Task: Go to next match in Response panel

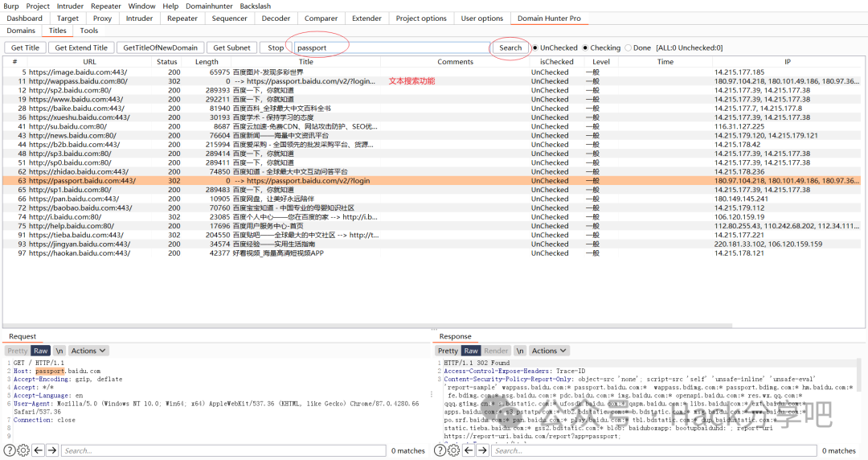Action: (x=483, y=450)
